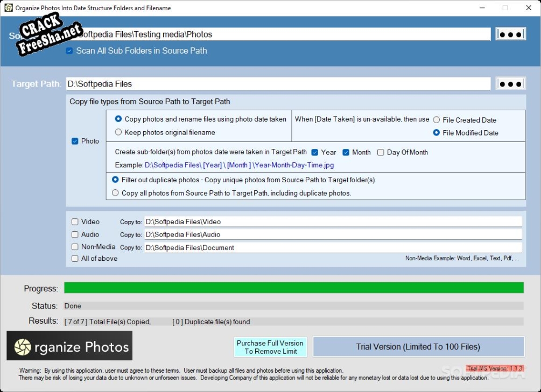Select File Created Date radio button
The image size is (541, 392).
pos(437,120)
